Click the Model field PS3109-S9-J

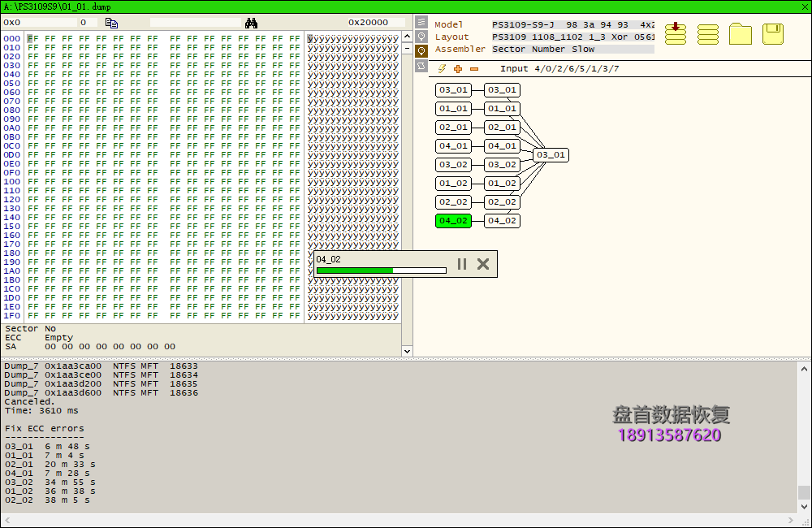572,24
